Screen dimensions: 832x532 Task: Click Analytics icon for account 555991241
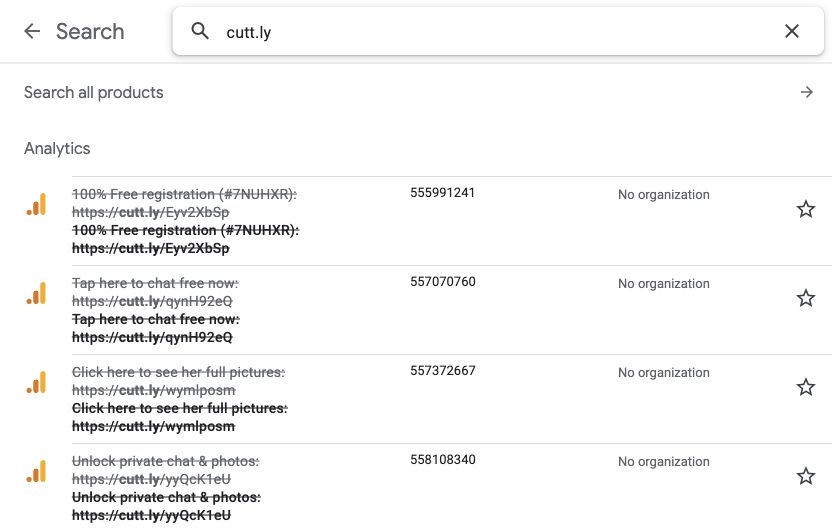tap(37, 204)
